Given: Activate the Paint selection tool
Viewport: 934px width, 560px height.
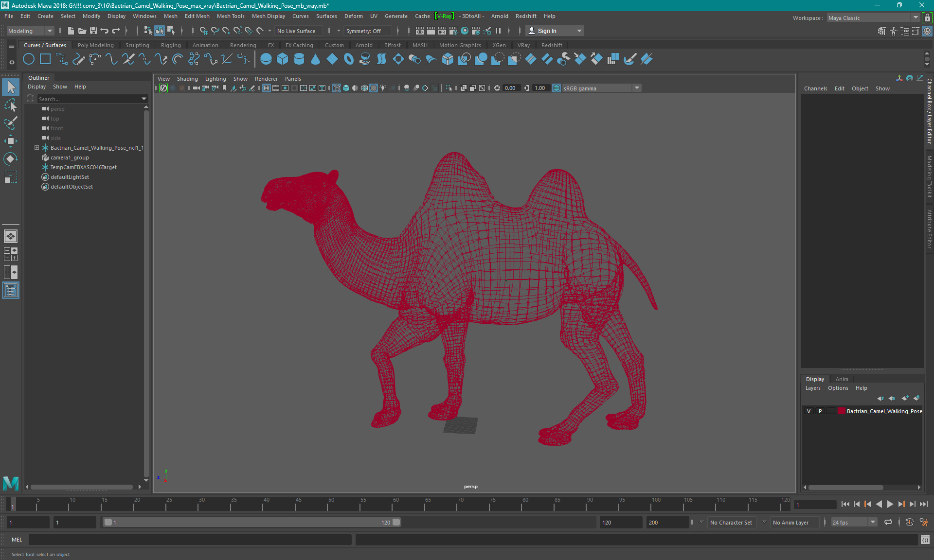Looking at the screenshot, I should [x=11, y=123].
